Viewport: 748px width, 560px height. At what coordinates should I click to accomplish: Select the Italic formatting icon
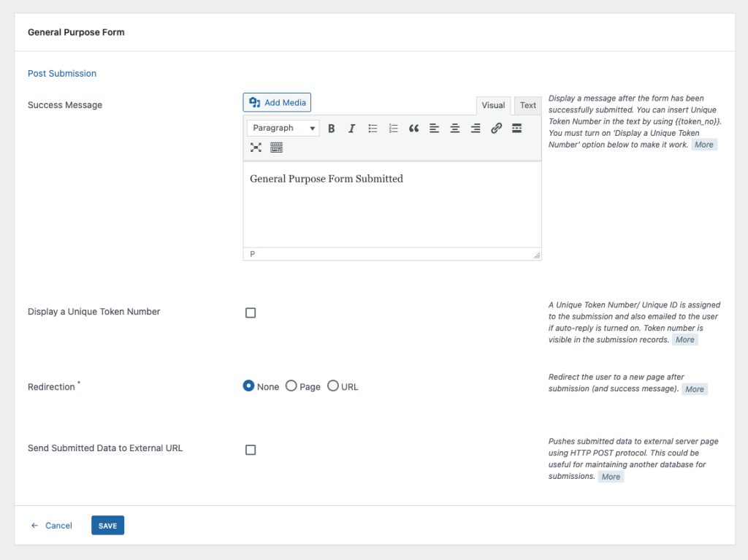pos(352,128)
